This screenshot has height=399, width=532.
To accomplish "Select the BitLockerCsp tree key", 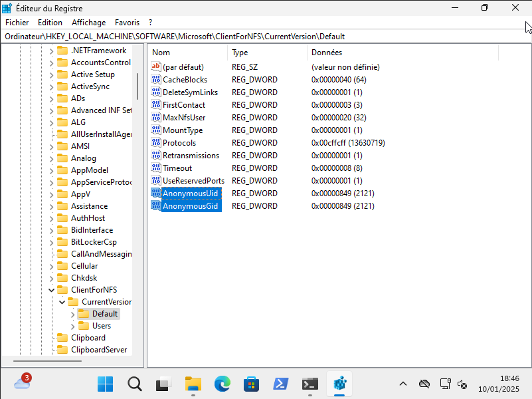I will point(94,242).
